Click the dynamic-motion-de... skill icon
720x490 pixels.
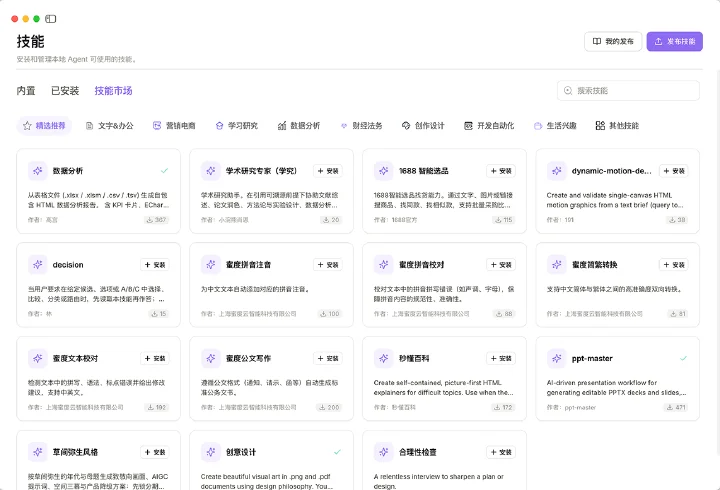(557, 171)
